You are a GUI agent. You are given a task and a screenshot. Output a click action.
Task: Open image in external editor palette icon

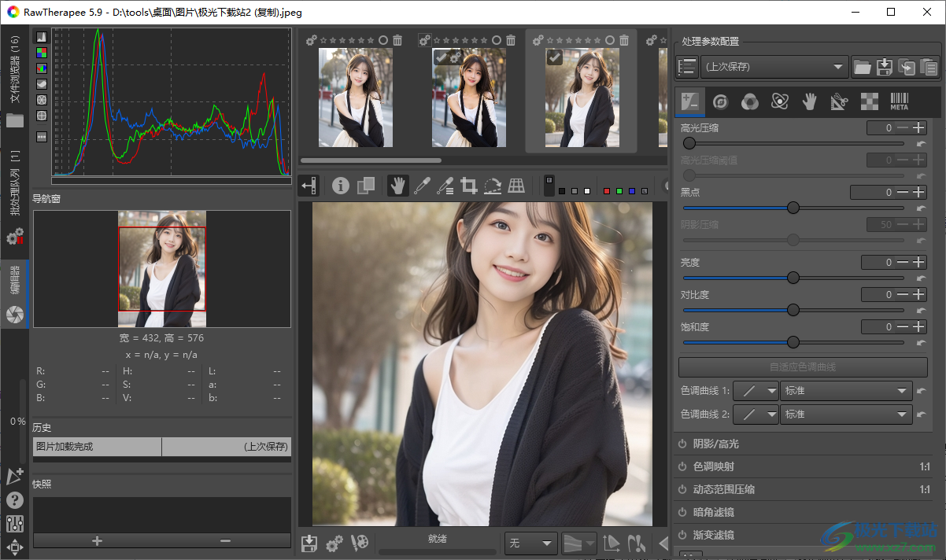click(360, 543)
